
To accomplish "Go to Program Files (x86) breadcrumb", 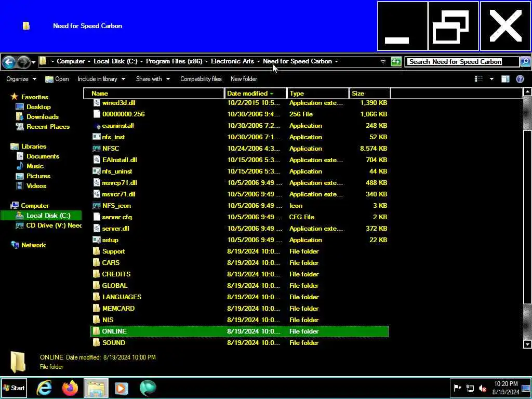I will (x=174, y=61).
